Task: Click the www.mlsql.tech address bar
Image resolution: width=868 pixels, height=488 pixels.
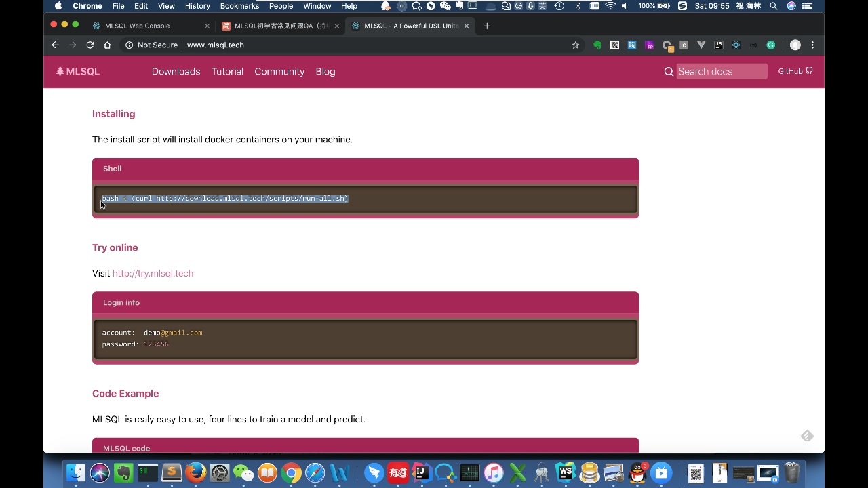Action: point(215,45)
